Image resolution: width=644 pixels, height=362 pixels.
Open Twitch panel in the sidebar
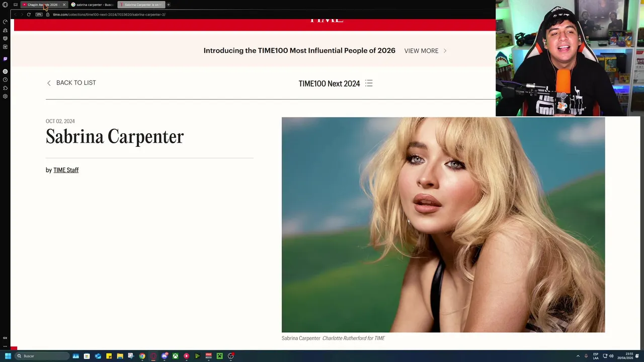5,59
